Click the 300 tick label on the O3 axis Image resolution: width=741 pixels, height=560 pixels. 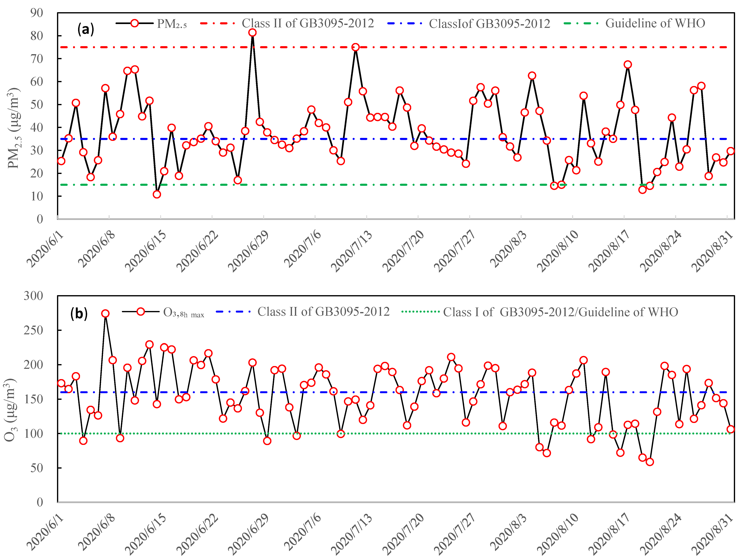[33, 296]
